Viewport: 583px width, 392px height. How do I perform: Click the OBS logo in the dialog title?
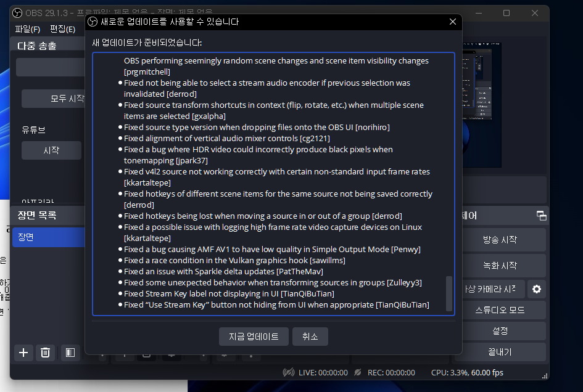[x=93, y=22]
